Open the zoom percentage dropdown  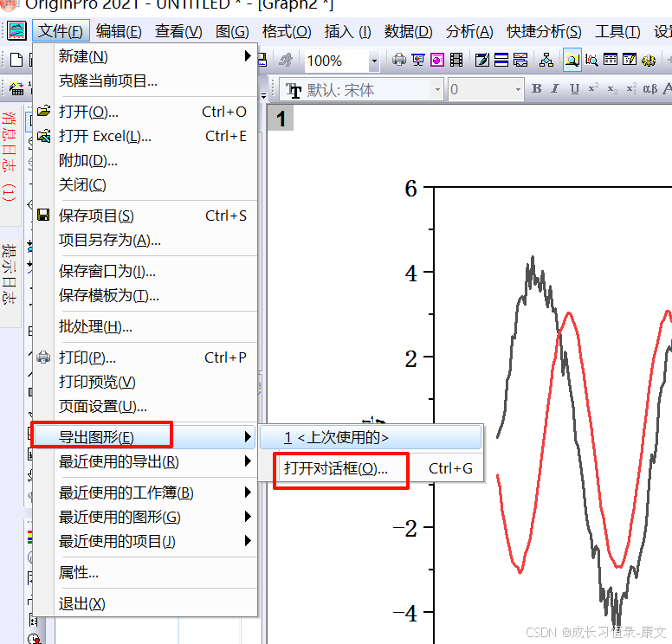coord(374,61)
